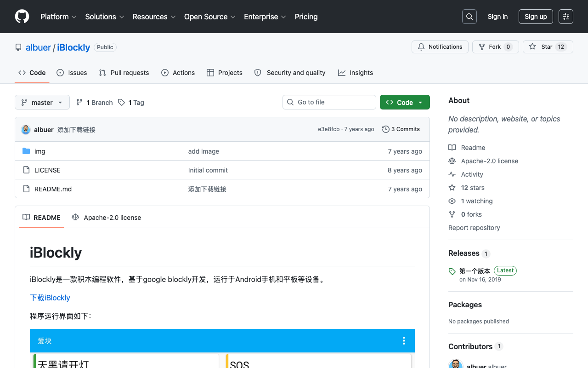
Task: Click the 下载iBlockly download link
Action: [x=50, y=298]
